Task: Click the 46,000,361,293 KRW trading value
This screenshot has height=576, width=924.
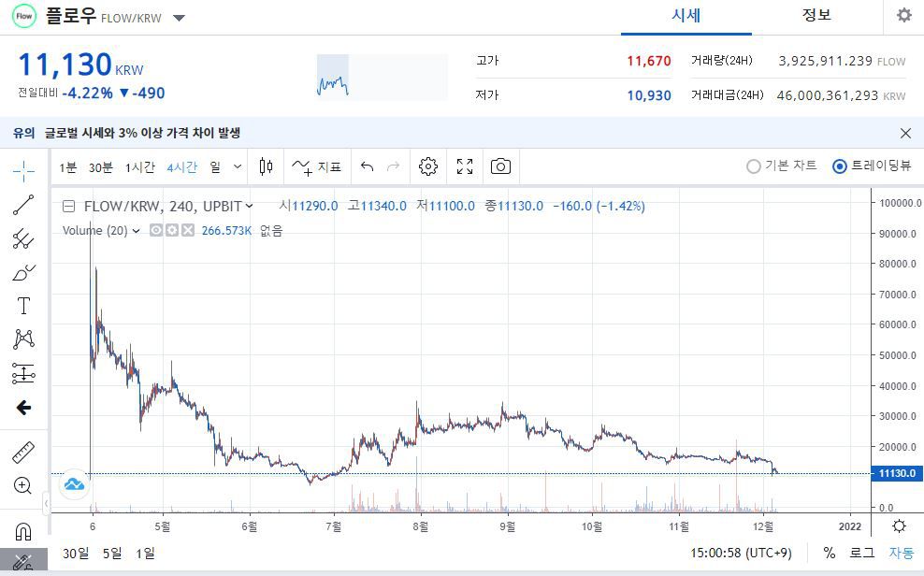Action: 841,96
